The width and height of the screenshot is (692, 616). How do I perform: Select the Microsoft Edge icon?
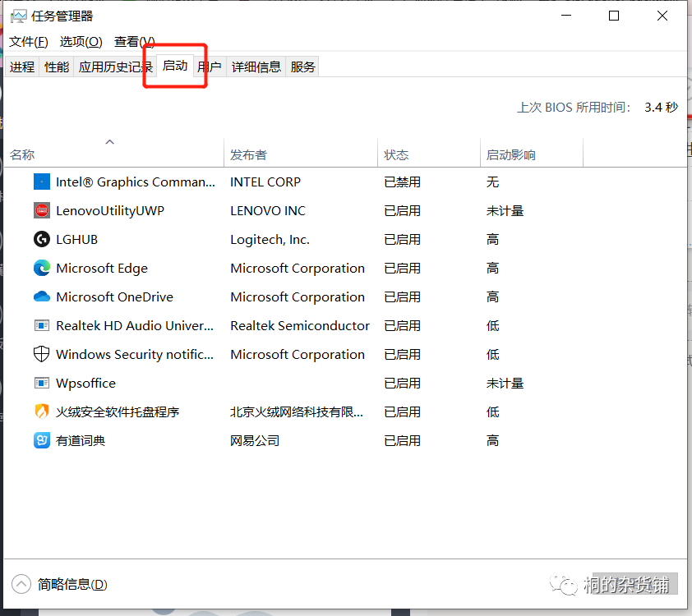42,269
